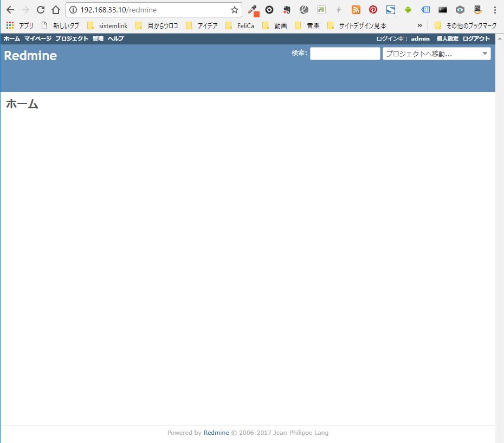Open the green document list extension
This screenshot has height=443, width=504.
pos(321,10)
